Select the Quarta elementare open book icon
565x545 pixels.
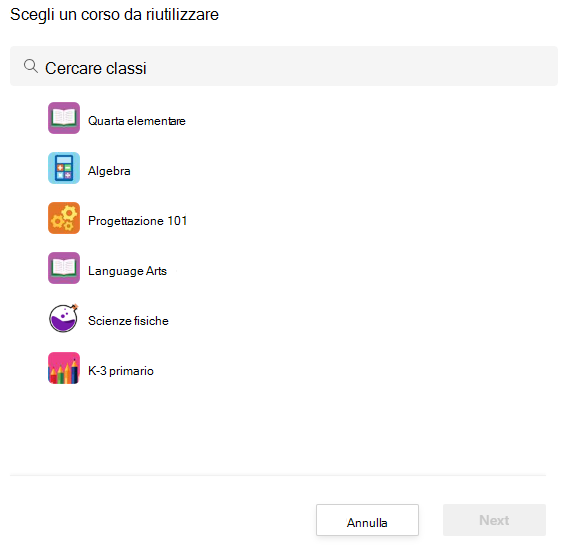pyautogui.click(x=64, y=118)
